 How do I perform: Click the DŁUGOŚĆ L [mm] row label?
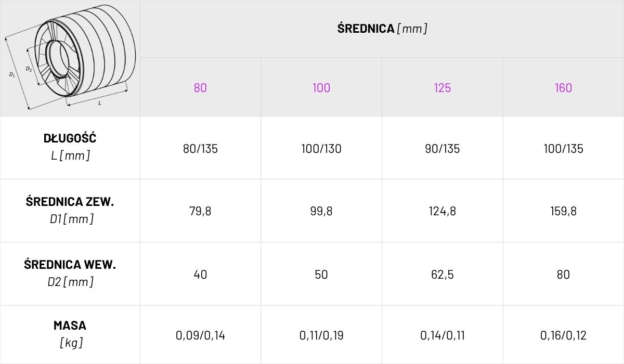[x=70, y=147]
